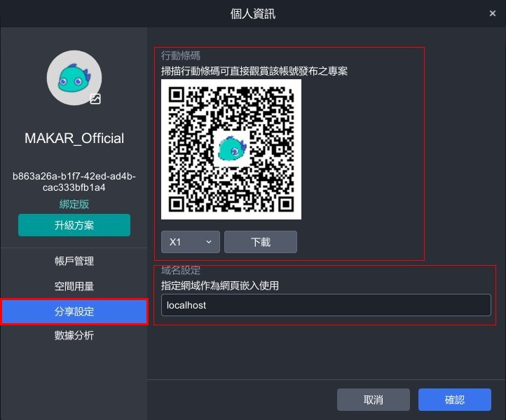Open the X1 size dropdown
This screenshot has width=506, height=420.
point(190,242)
